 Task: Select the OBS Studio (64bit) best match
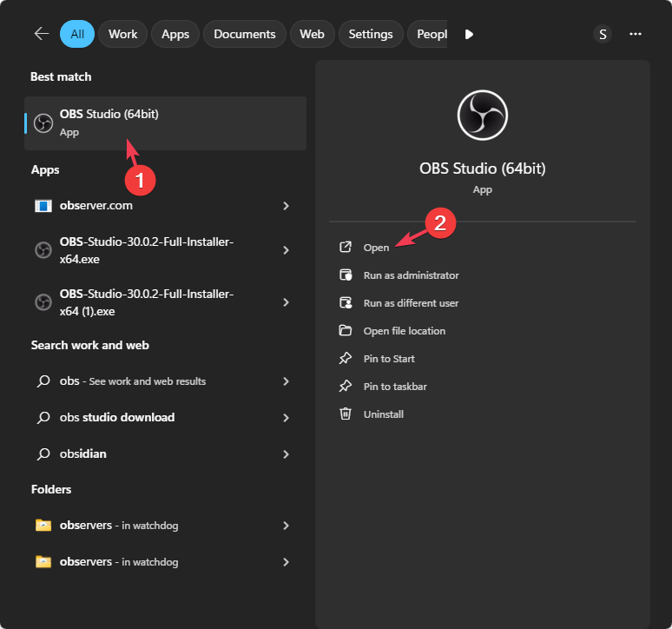pyautogui.click(x=165, y=123)
